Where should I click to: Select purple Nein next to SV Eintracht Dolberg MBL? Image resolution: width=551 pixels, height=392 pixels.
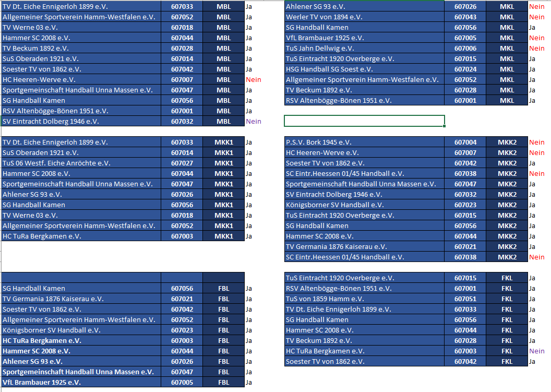click(x=253, y=122)
